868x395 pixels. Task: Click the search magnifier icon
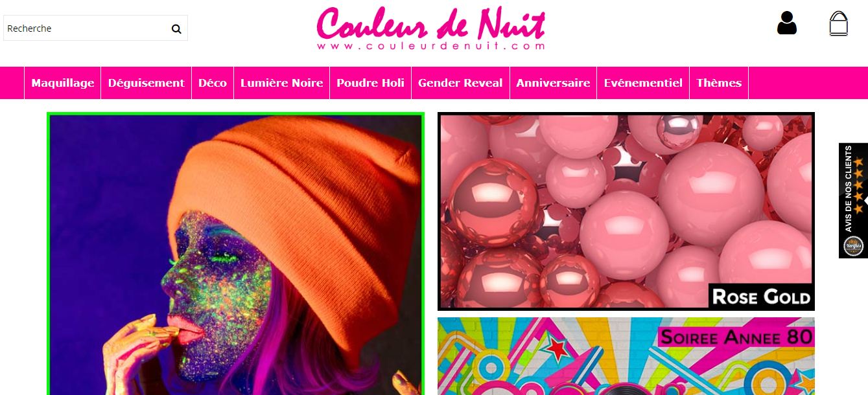click(x=176, y=29)
